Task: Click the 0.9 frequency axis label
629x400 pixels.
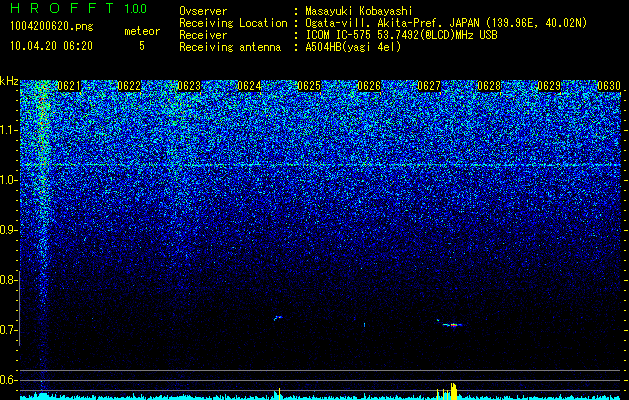Action: click(x=7, y=230)
